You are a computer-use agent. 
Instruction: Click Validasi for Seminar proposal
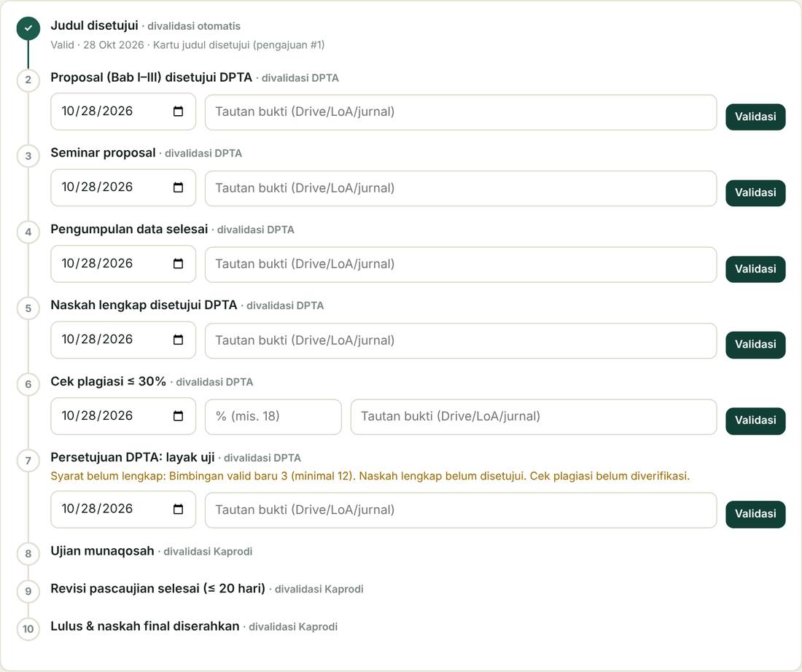755,193
